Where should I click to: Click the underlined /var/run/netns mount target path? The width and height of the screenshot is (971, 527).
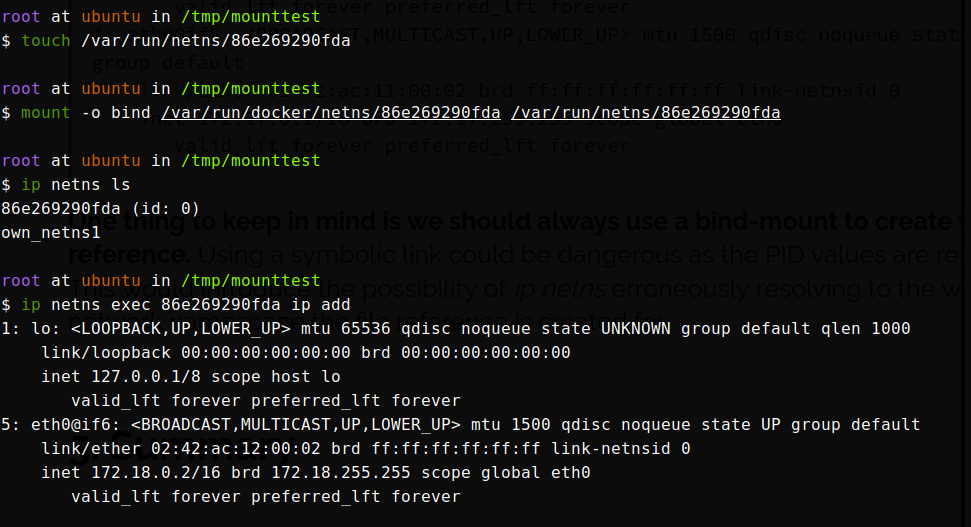pyautogui.click(x=645, y=113)
